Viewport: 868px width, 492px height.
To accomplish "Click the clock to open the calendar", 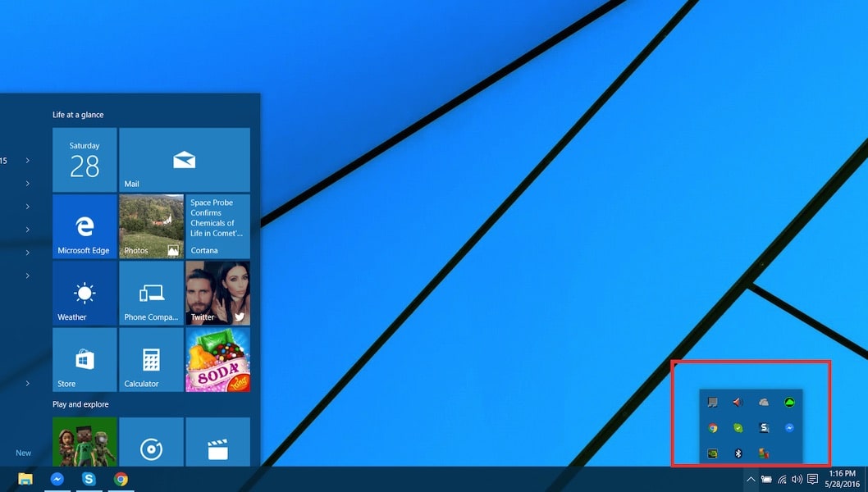I will [x=841, y=477].
